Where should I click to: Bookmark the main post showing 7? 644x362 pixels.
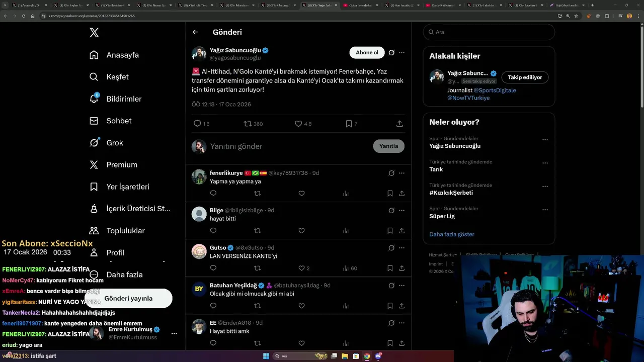pyautogui.click(x=349, y=124)
